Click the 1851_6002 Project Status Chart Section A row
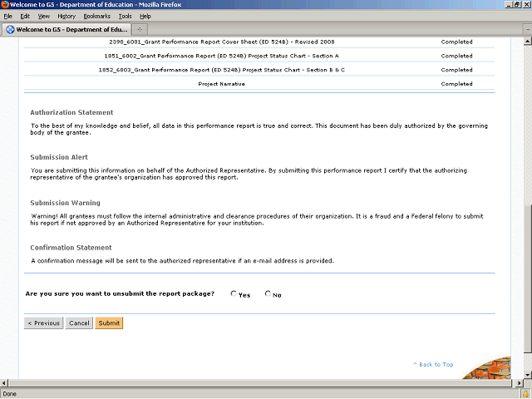This screenshot has height=399, width=532. tap(259, 56)
